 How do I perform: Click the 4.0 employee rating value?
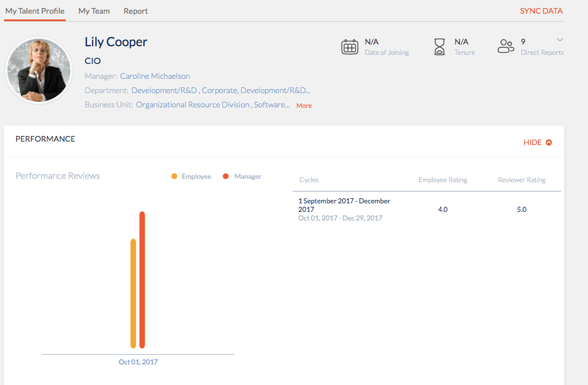(x=443, y=209)
